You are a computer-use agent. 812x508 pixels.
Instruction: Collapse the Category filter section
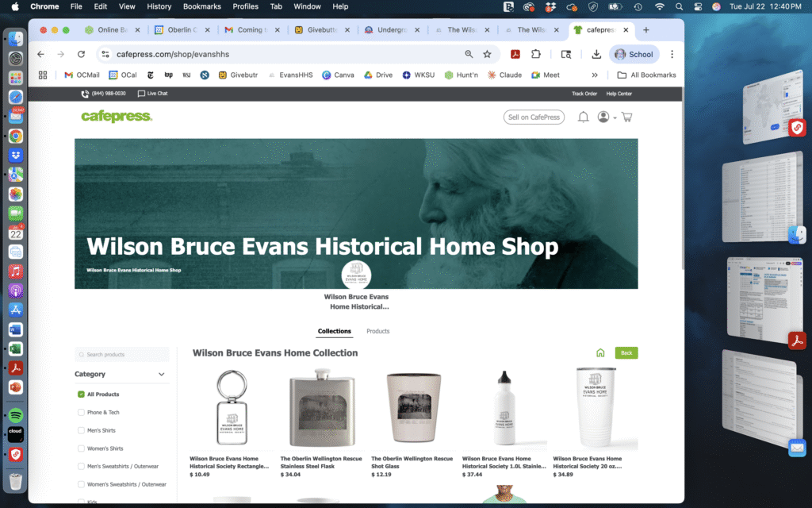coord(161,375)
